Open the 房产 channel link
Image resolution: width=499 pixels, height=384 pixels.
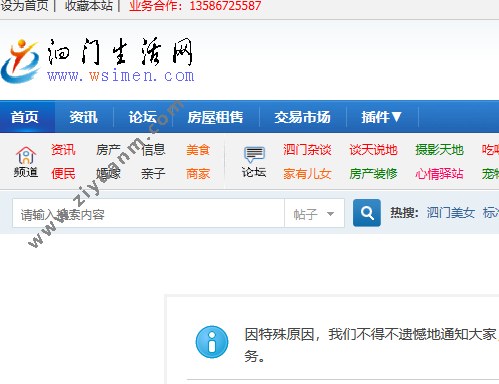tap(108, 150)
